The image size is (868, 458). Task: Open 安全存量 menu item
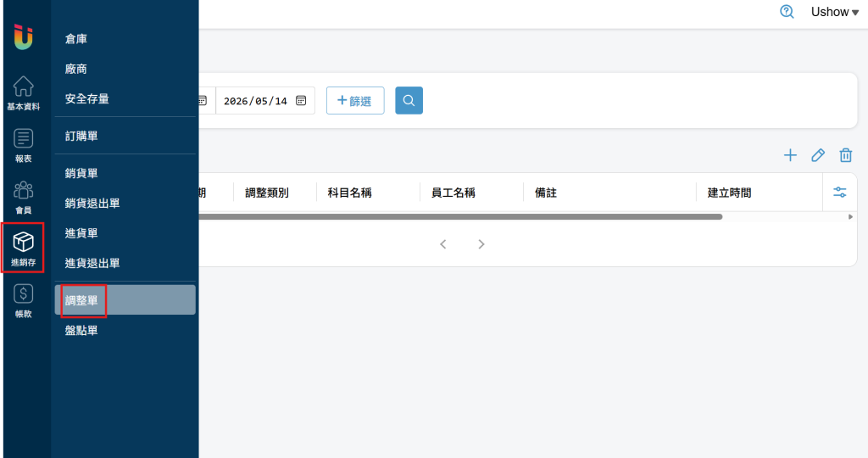[125, 98]
